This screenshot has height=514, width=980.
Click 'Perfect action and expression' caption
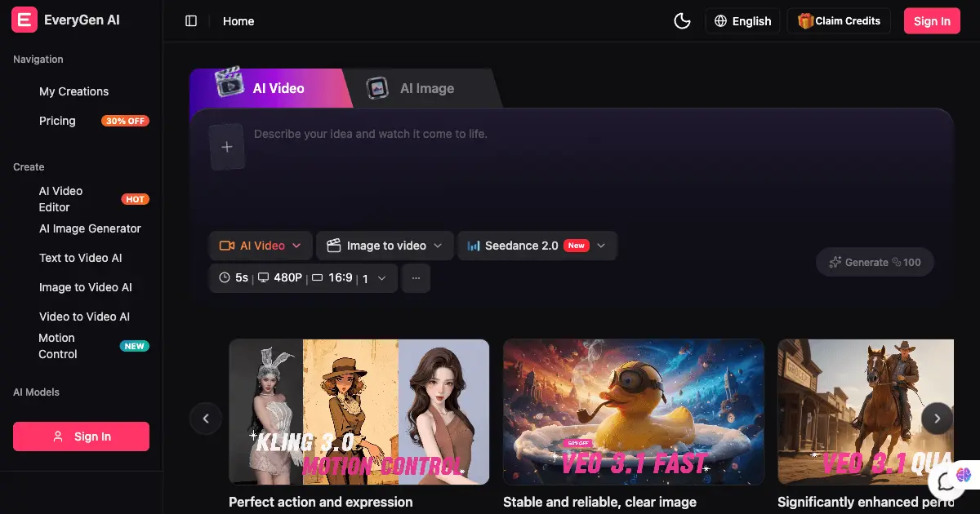tap(321, 503)
